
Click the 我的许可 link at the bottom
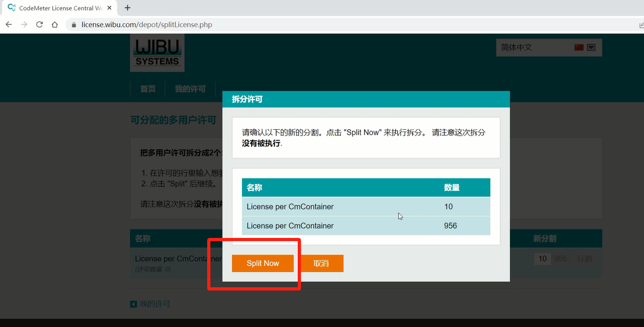click(155, 304)
